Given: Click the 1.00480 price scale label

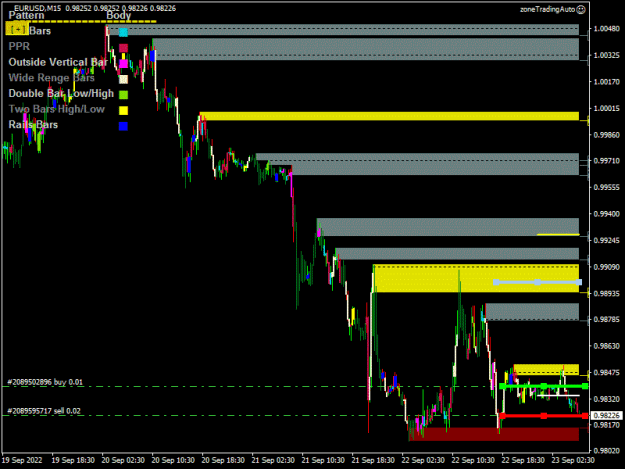Looking at the screenshot, I should pos(607,28).
